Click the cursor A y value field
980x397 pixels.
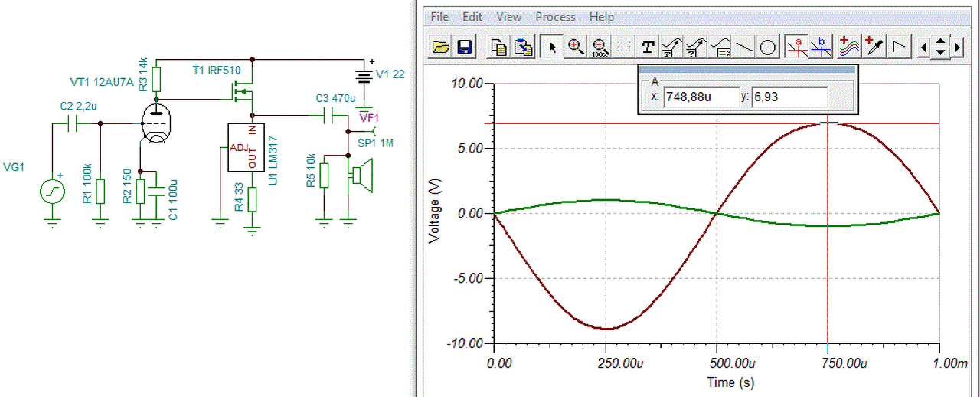pos(789,97)
